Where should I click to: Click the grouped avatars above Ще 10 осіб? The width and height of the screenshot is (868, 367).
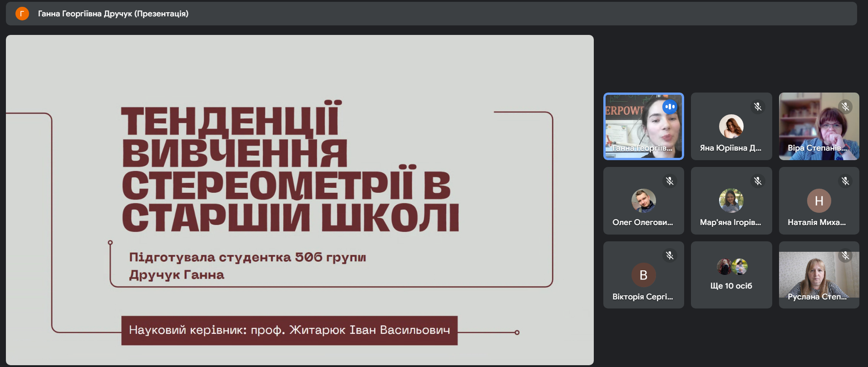point(732,267)
